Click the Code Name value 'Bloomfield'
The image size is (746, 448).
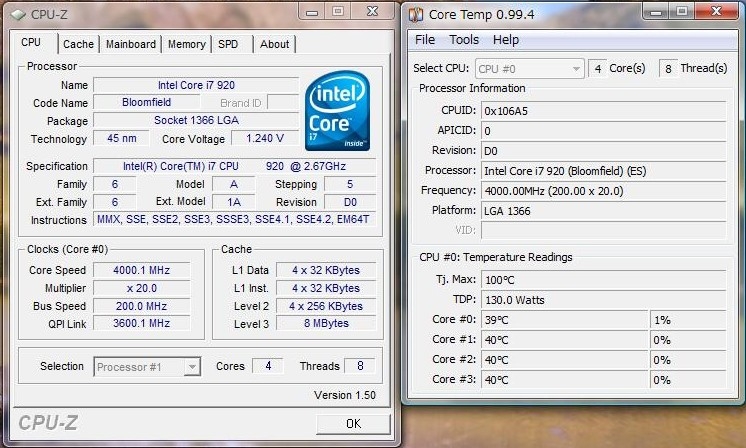pyautogui.click(x=147, y=102)
